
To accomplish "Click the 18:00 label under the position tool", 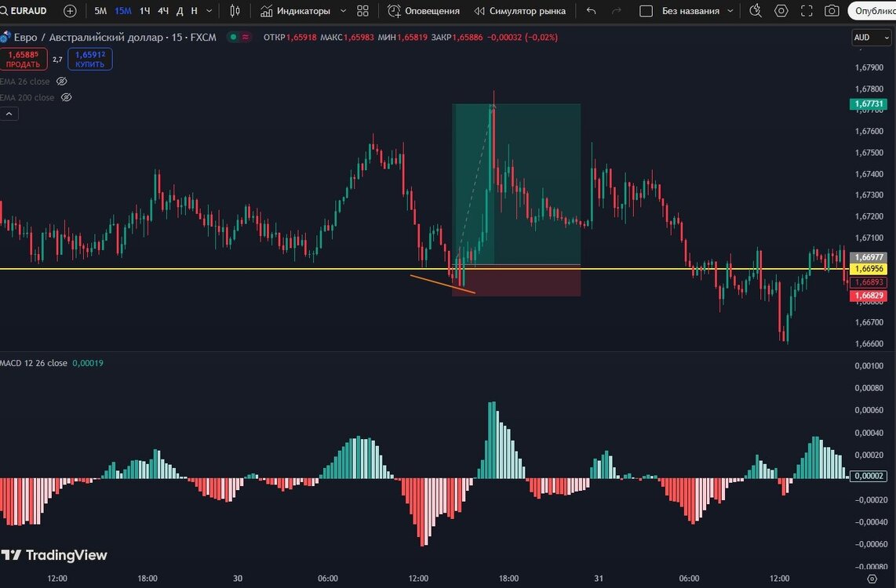I will pos(508,579).
